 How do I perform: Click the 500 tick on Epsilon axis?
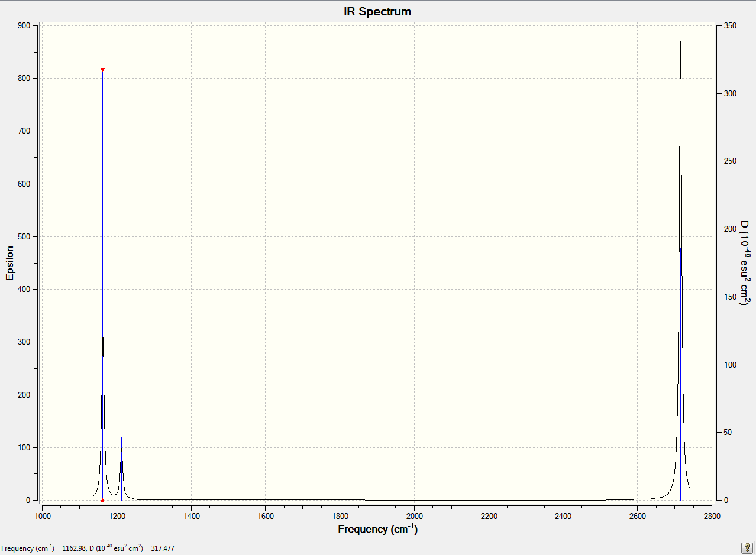point(24,236)
